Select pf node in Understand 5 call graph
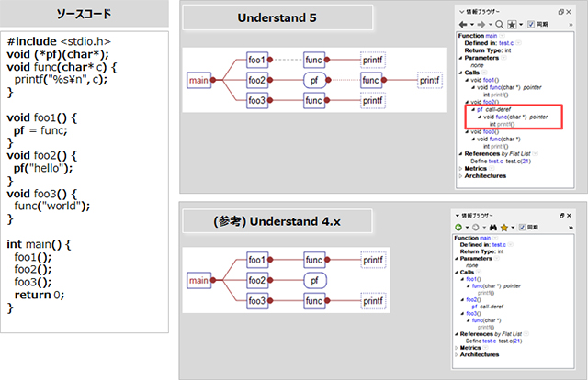 tap(314, 81)
